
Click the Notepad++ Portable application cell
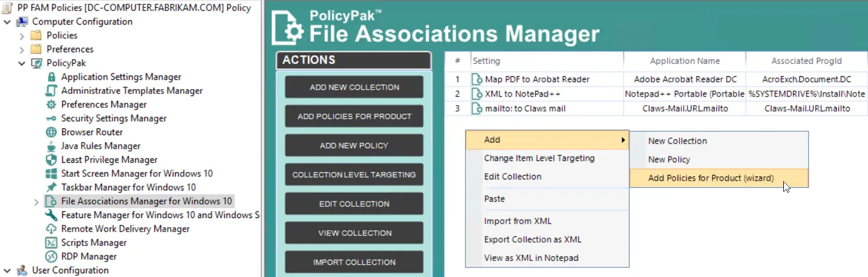pos(685,94)
